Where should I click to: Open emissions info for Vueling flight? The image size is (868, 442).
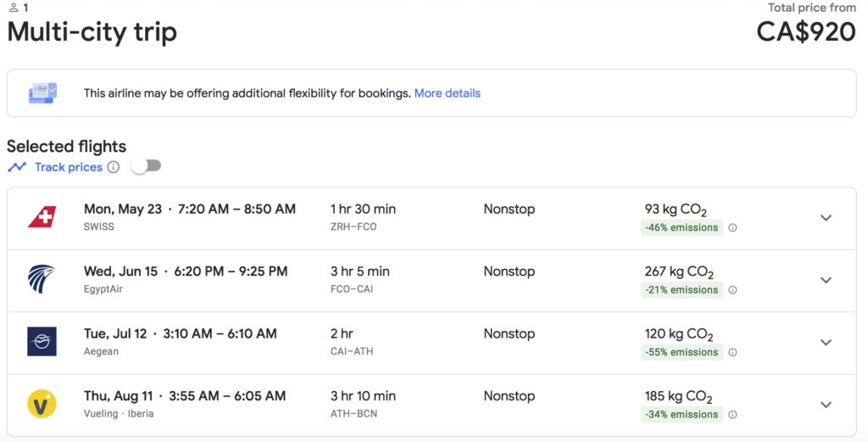click(732, 415)
